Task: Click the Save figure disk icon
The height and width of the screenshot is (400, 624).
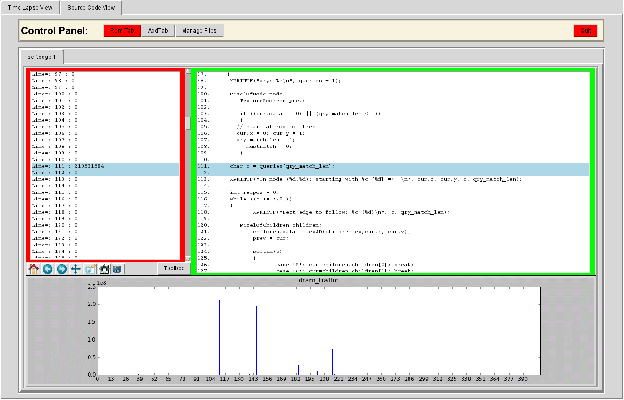Action: tap(117, 269)
